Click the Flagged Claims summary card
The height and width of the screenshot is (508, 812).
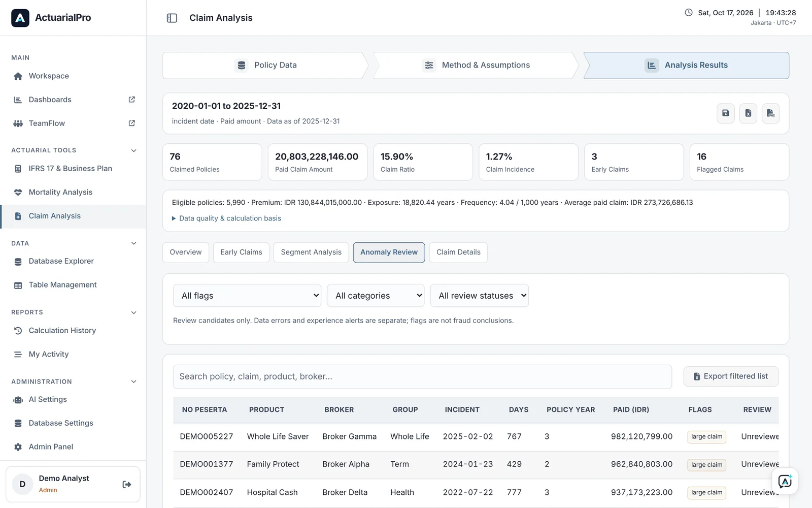(x=739, y=162)
